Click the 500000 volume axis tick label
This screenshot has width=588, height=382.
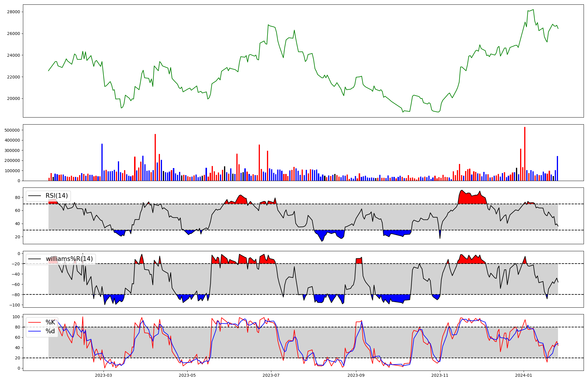(x=13, y=130)
